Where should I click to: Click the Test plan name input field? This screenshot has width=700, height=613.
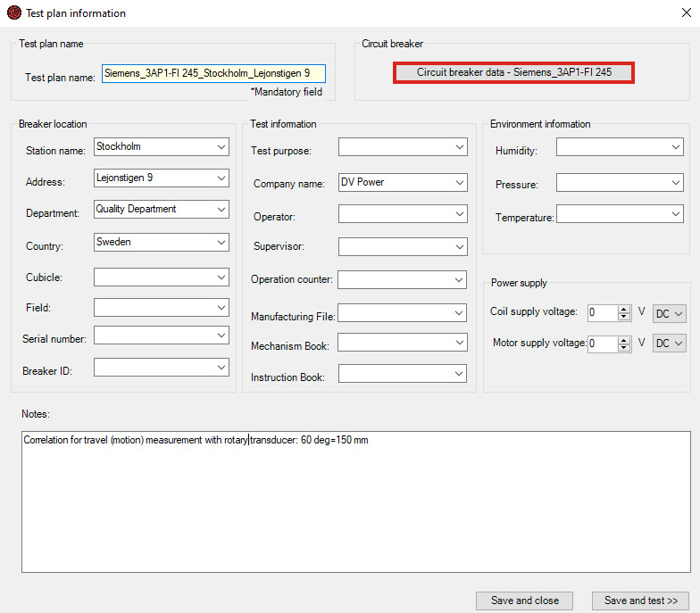coord(213,73)
